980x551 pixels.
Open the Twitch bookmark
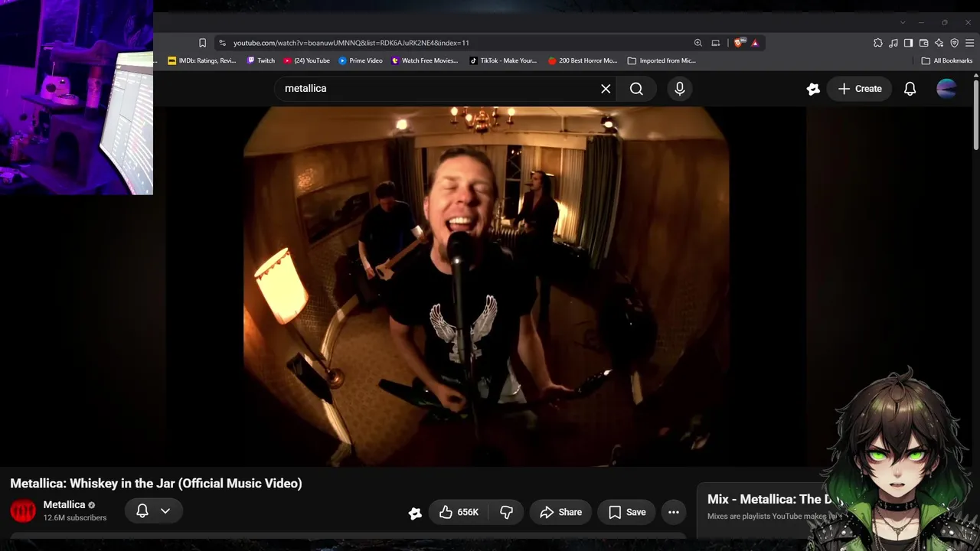[x=261, y=60]
